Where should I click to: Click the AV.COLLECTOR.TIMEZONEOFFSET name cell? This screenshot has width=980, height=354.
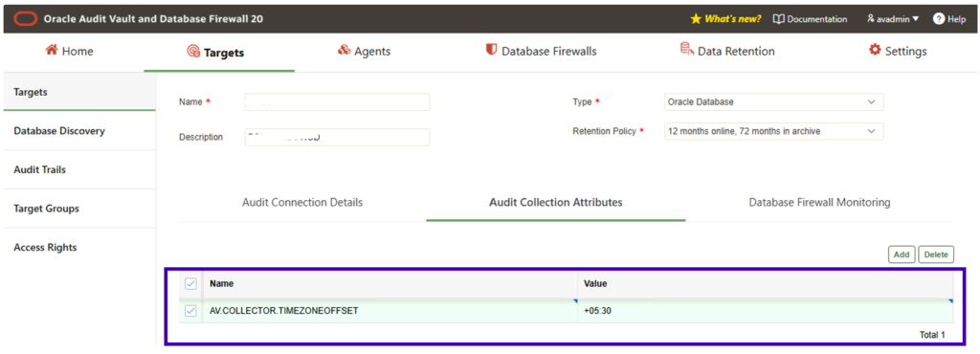coord(390,310)
